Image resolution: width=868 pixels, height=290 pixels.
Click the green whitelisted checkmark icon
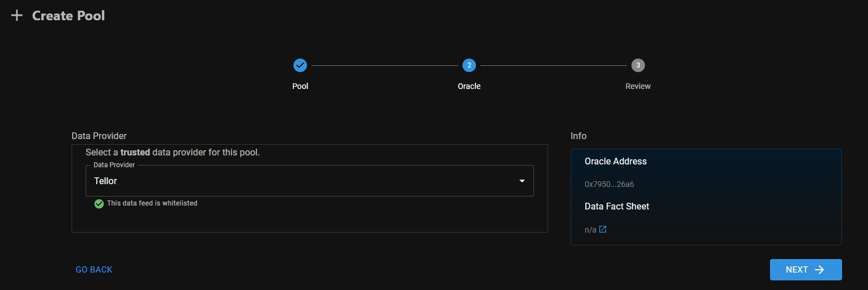[99, 203]
